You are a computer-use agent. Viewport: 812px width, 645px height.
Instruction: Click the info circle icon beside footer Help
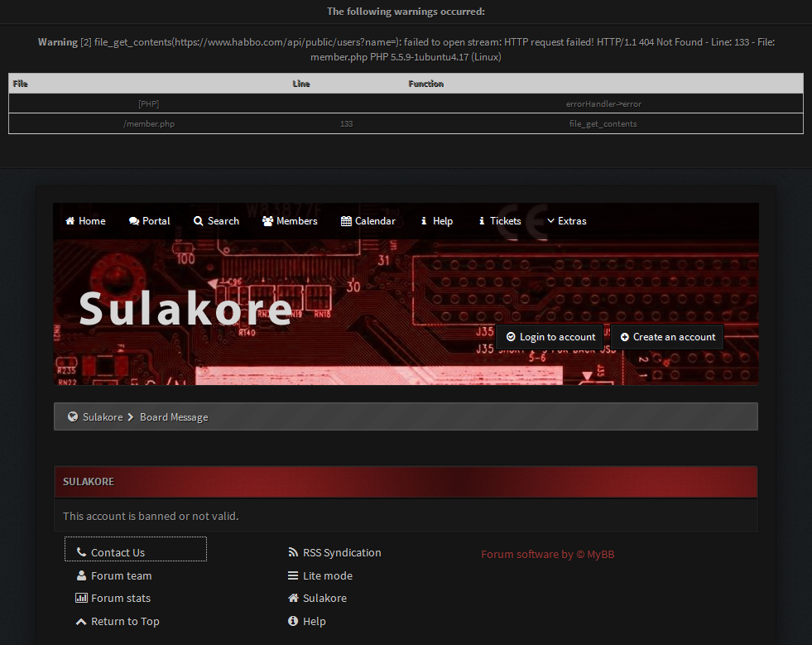(293, 621)
